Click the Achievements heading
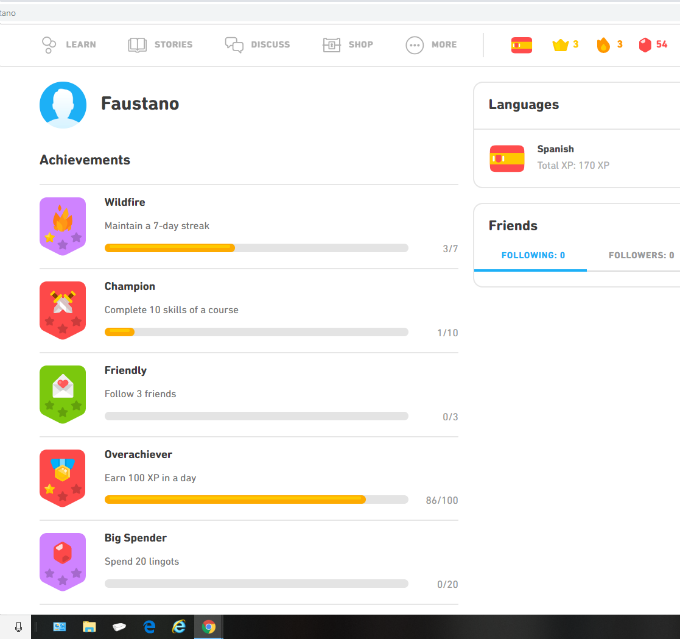680x639 pixels. pyautogui.click(x=85, y=160)
